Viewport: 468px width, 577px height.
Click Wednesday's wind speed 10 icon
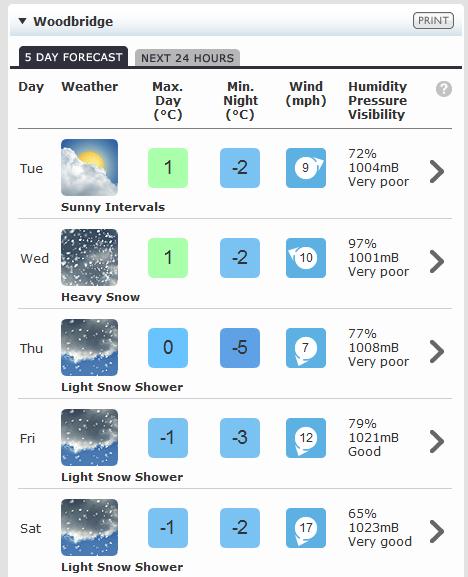tap(306, 258)
